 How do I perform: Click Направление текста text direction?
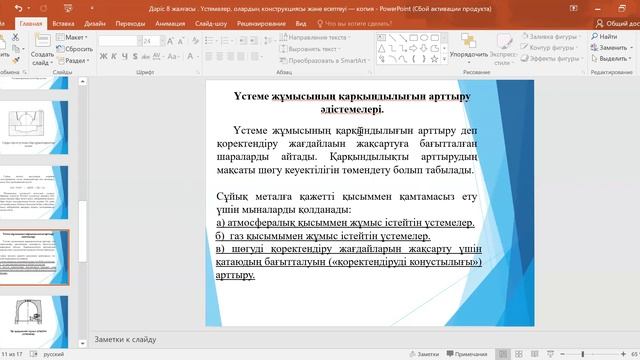[315, 37]
